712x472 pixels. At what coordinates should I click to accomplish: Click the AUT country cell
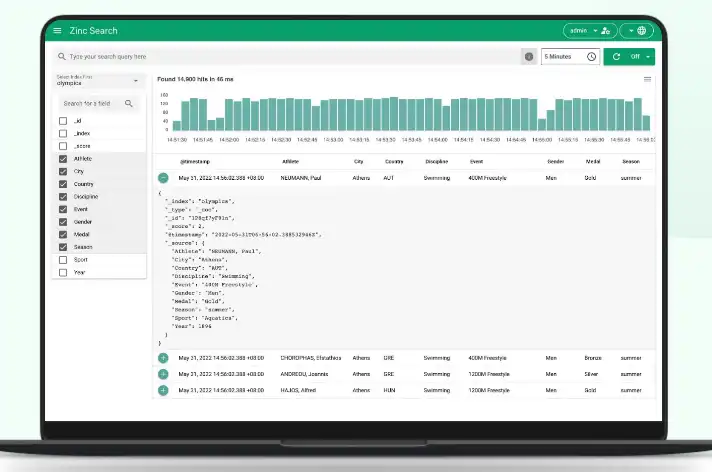coord(388,178)
